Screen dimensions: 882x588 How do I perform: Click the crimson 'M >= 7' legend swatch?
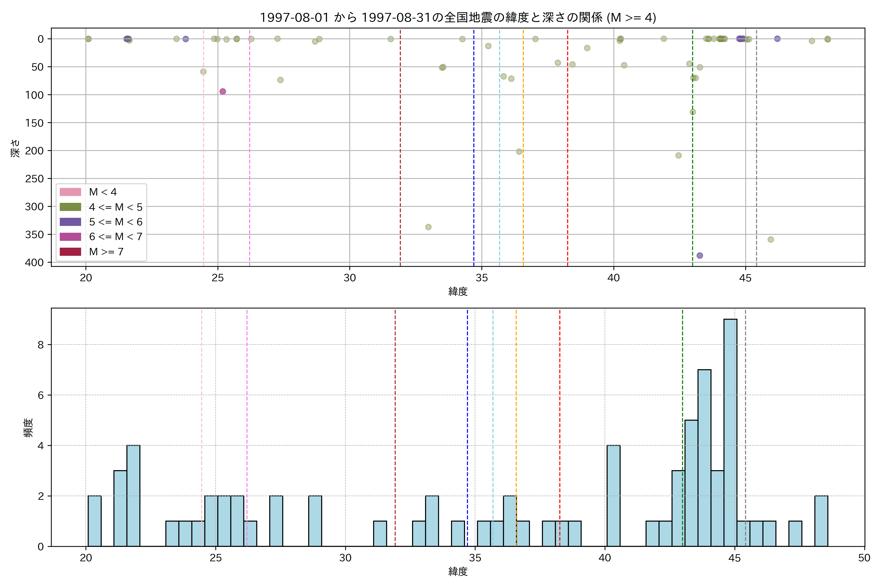point(71,252)
